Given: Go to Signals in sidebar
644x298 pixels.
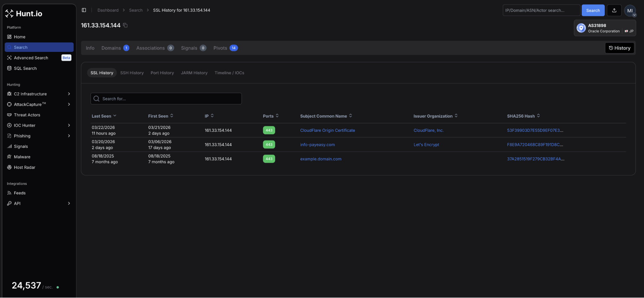Looking at the screenshot, I should tap(21, 147).
